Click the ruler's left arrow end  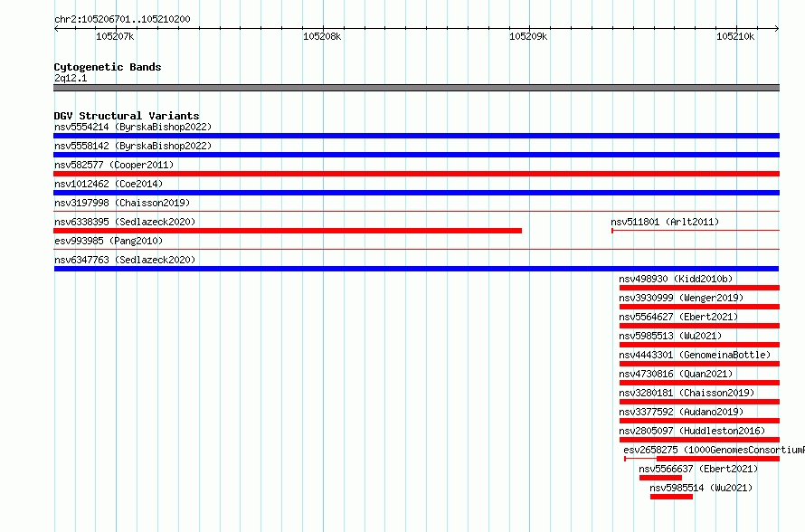click(x=56, y=29)
